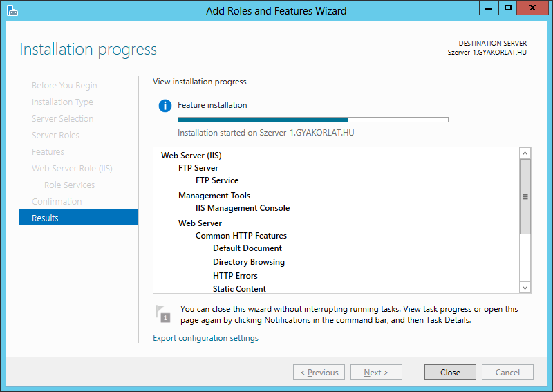The image size is (553, 392).
Task: Select the Confirmation step
Action: (x=57, y=201)
